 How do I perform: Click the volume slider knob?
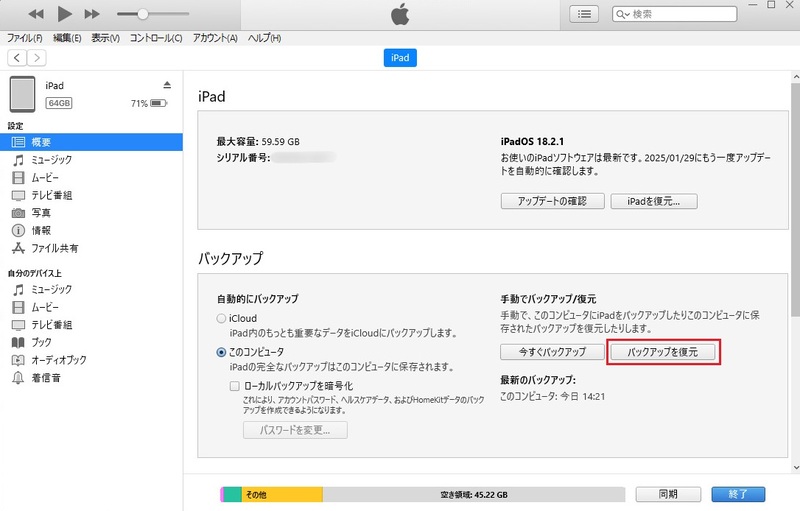143,14
